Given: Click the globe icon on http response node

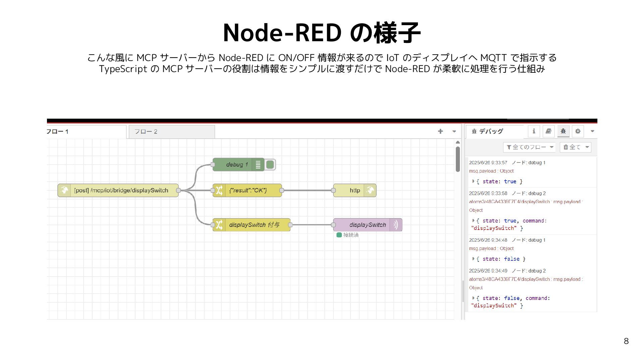Looking at the screenshot, I should point(370,190).
